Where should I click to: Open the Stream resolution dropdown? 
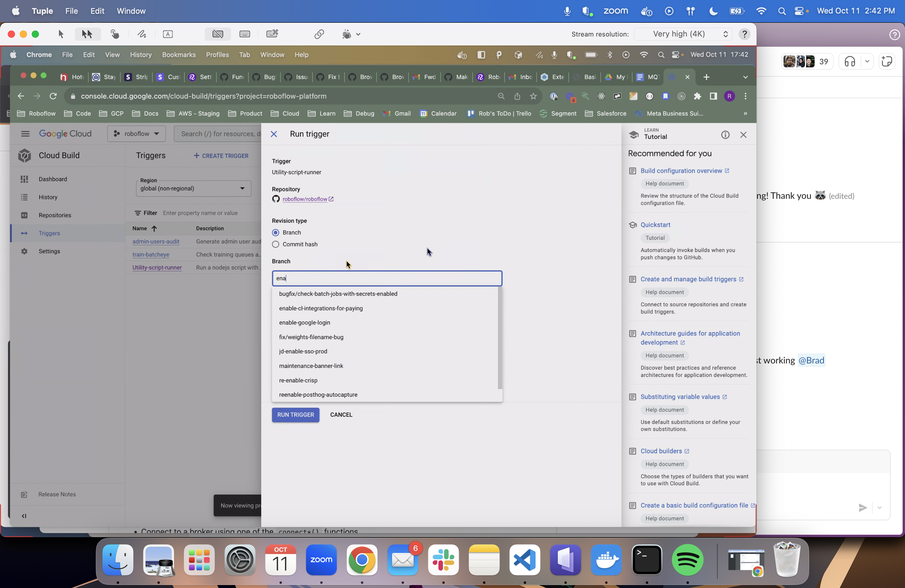tap(689, 34)
